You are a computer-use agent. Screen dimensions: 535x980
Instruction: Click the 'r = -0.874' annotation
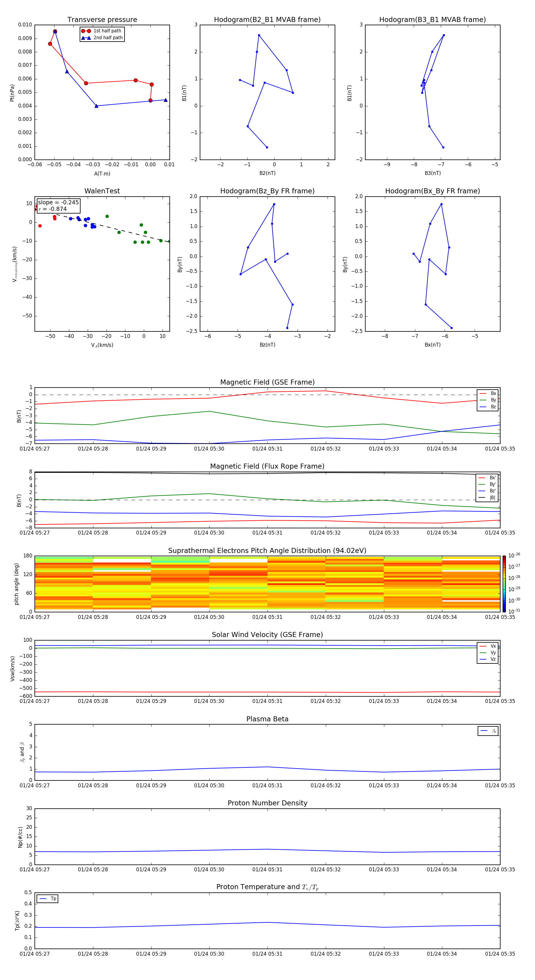pyautogui.click(x=53, y=209)
